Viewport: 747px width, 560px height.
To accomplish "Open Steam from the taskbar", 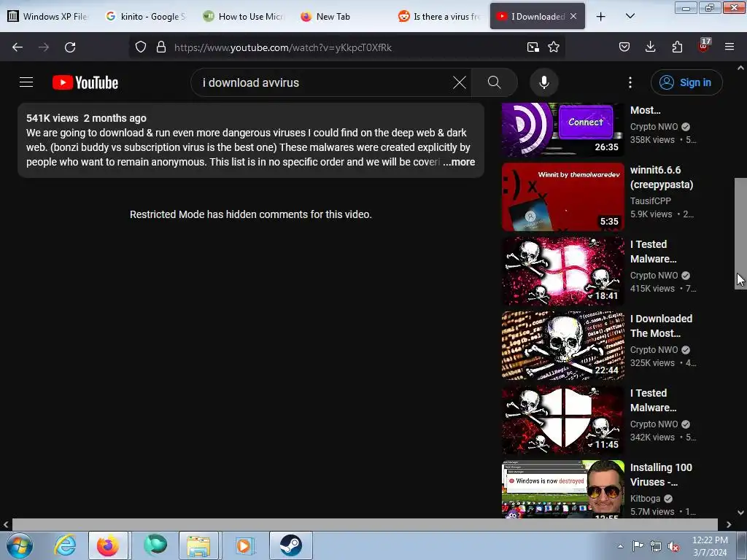I will pyautogui.click(x=290, y=545).
